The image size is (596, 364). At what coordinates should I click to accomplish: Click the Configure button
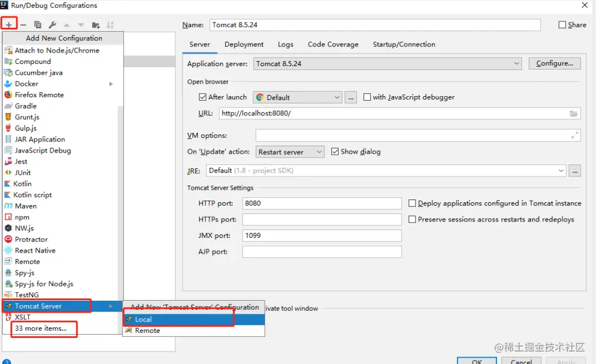click(555, 63)
